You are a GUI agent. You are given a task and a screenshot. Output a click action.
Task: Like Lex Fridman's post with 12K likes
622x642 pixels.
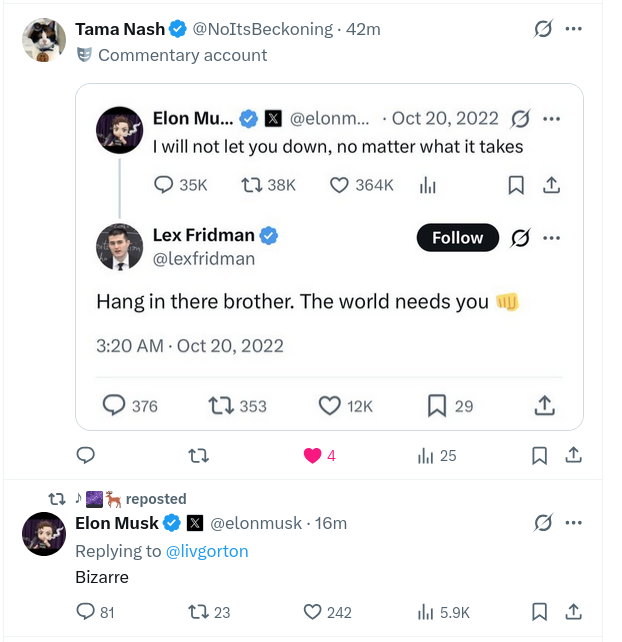pyautogui.click(x=330, y=405)
